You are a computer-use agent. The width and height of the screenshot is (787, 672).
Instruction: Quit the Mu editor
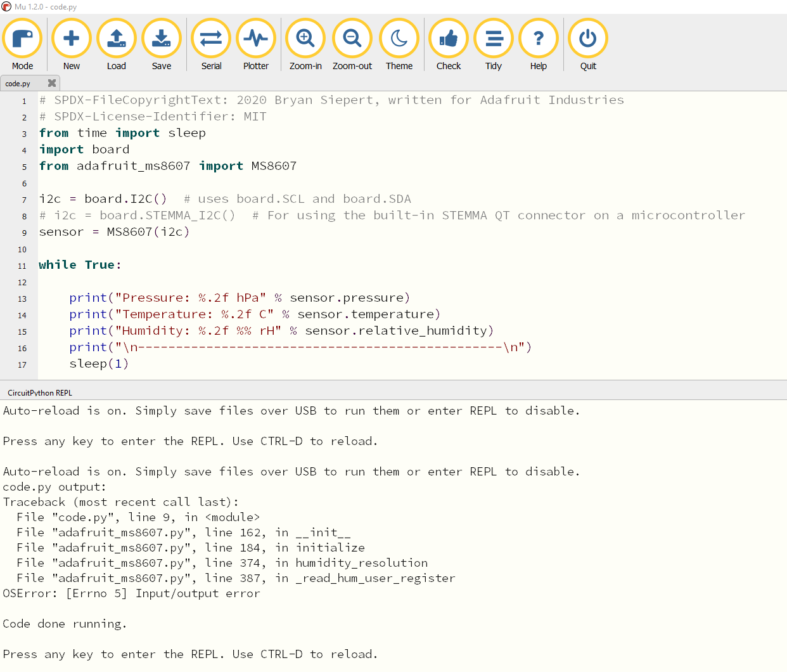coord(588,39)
